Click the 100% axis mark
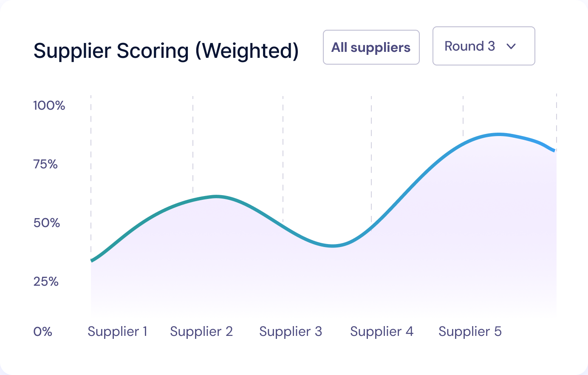This screenshot has height=375, width=588. point(49,105)
